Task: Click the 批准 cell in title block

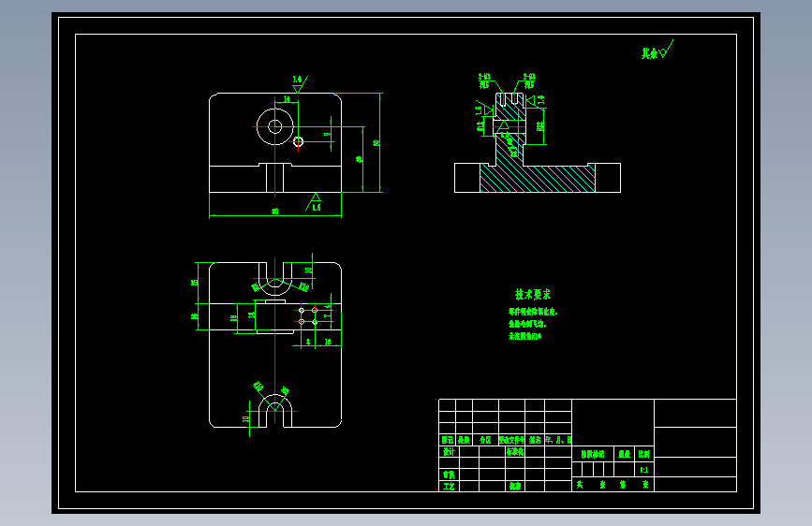Action: click(515, 487)
